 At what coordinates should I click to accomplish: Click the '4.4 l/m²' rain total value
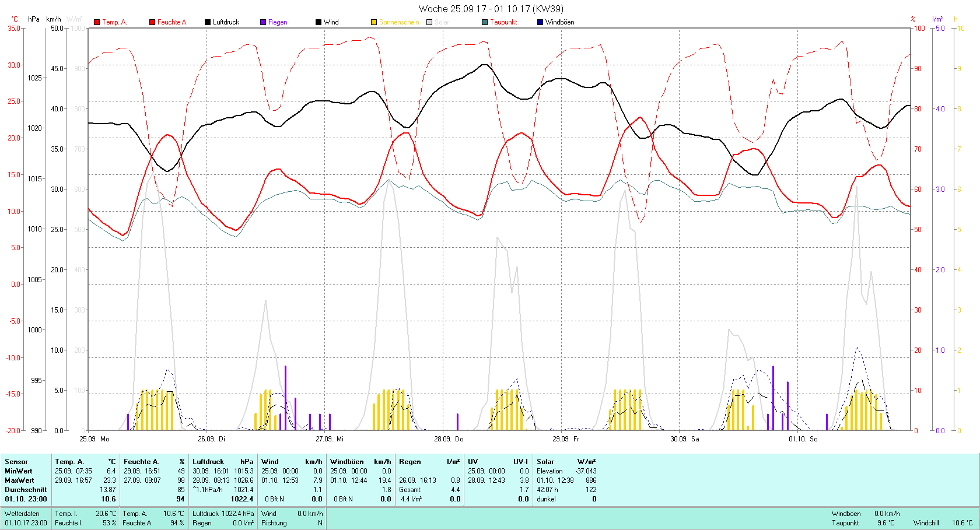[x=411, y=499]
